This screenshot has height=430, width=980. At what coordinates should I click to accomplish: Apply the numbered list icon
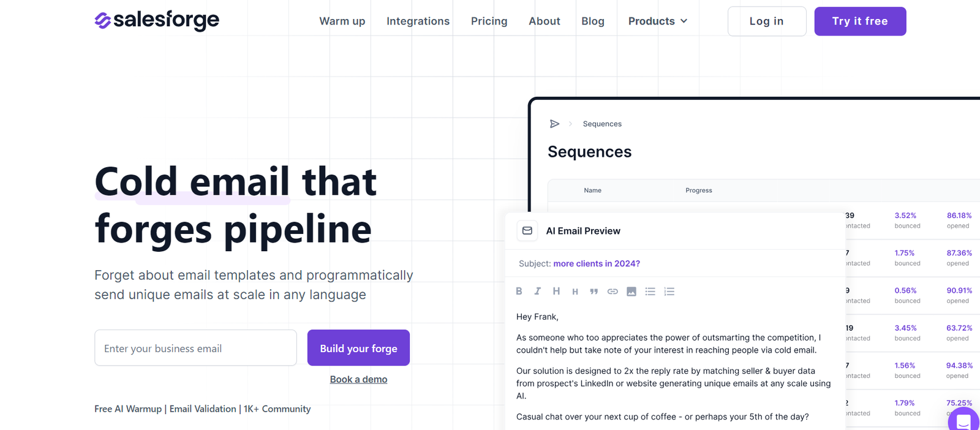click(x=669, y=292)
